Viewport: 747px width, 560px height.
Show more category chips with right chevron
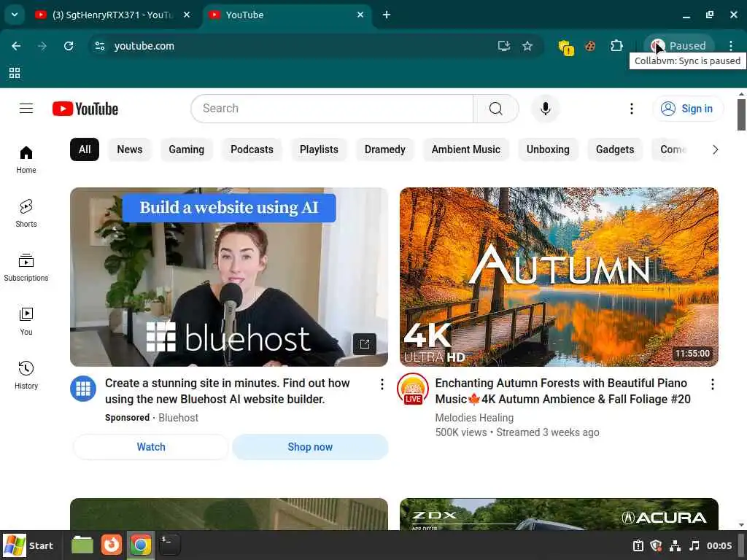(715, 149)
